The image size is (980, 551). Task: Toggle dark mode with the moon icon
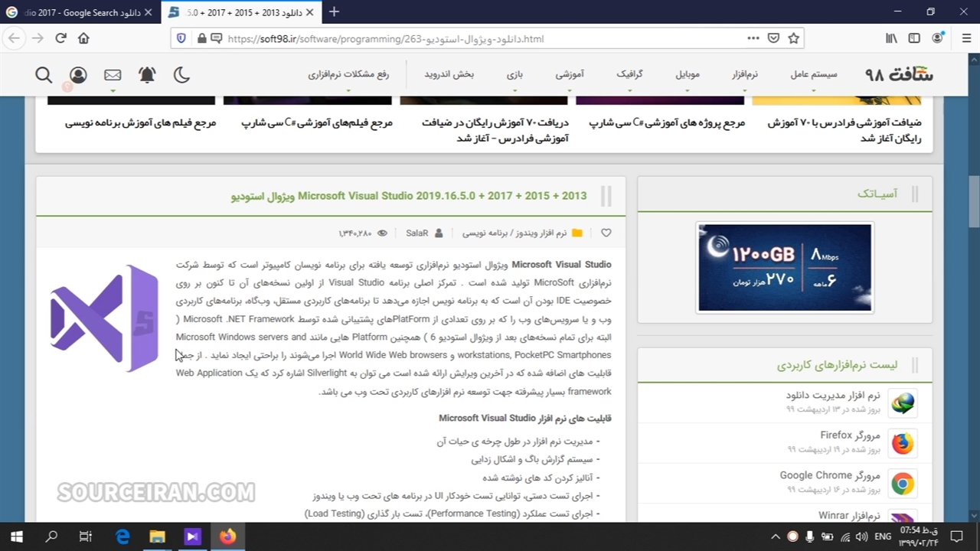[x=181, y=74]
